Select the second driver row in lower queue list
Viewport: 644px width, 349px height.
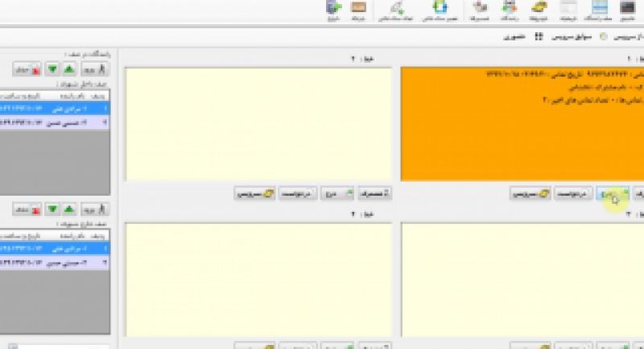coord(55,261)
